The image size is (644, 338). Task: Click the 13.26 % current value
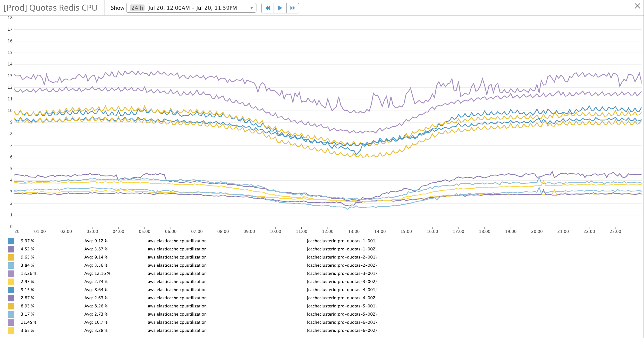tap(29, 274)
